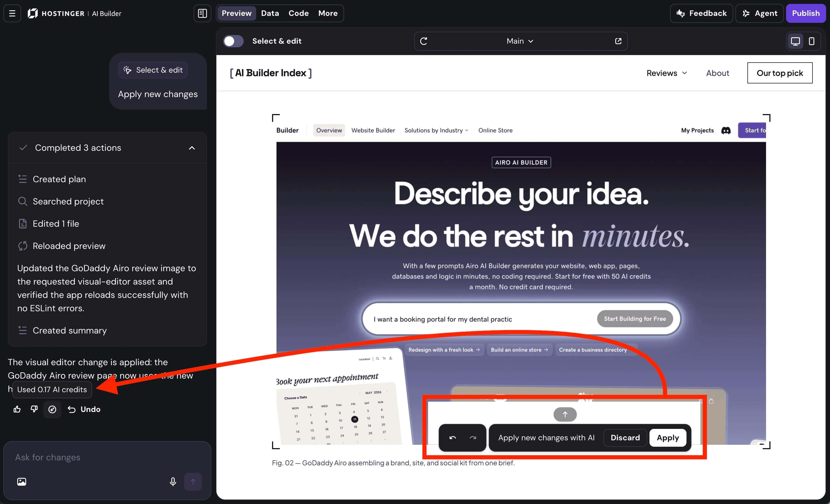This screenshot has width=830, height=504.
Task: Click Our top pick button
Action: pyautogui.click(x=780, y=73)
